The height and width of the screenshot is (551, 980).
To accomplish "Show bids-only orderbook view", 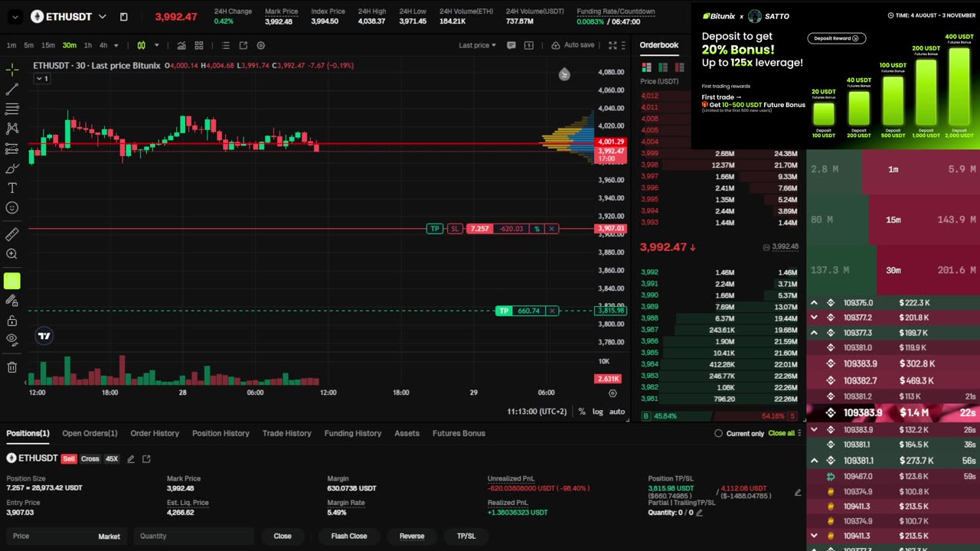I will pyautogui.click(x=663, y=67).
